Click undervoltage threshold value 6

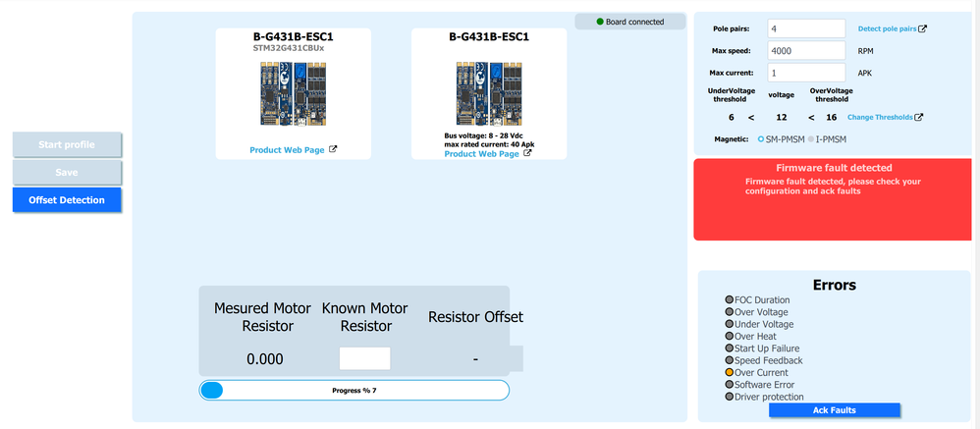point(732,118)
